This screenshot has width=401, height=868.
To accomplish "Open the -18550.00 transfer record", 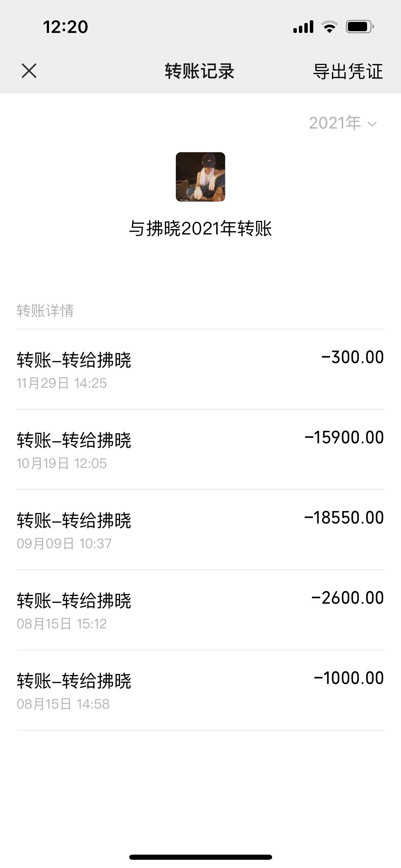I will 200,530.
